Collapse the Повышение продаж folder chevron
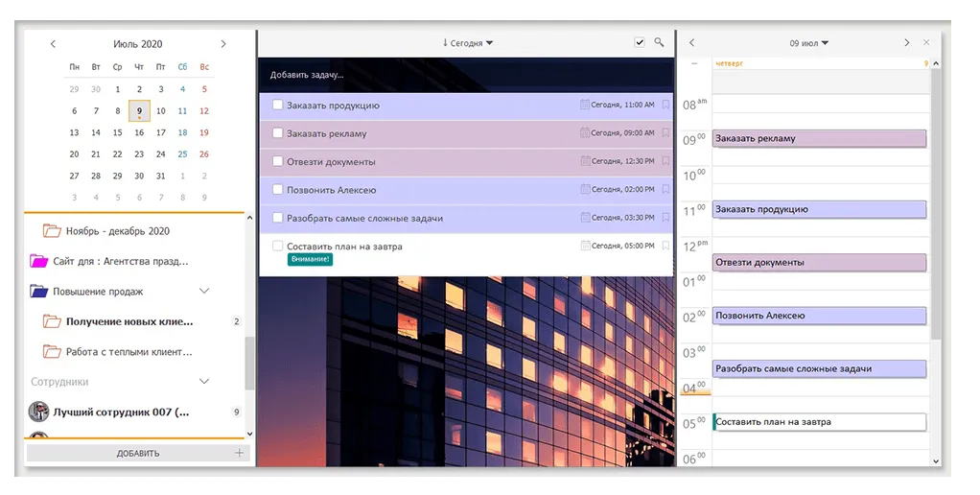 pyautogui.click(x=203, y=291)
